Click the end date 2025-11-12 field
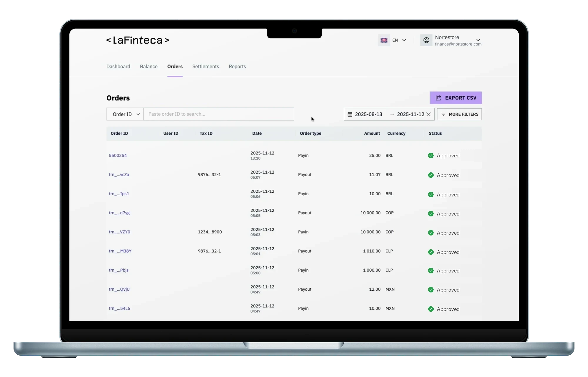This screenshot has height=377, width=588. pyautogui.click(x=411, y=114)
